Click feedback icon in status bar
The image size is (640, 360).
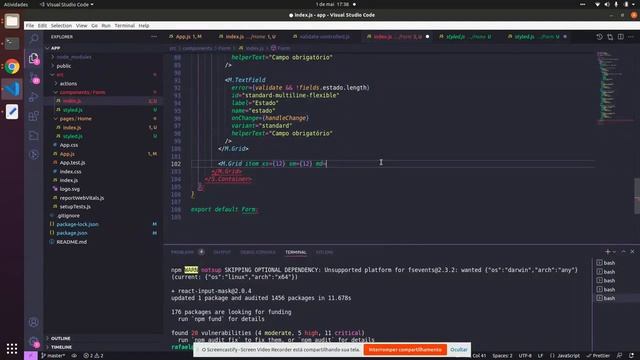(x=619, y=356)
